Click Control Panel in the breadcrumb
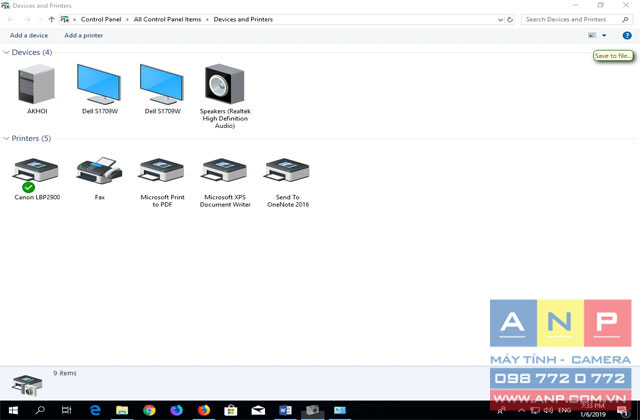 click(101, 19)
